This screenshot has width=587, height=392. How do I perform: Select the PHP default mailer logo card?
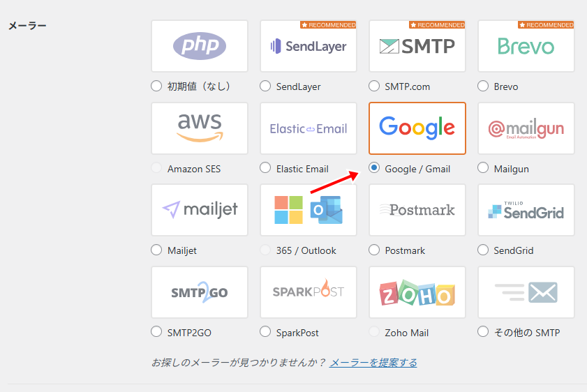pos(200,46)
